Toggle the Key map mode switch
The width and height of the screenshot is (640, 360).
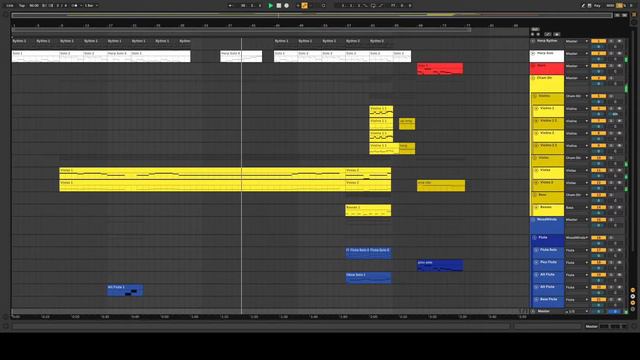point(598,6)
